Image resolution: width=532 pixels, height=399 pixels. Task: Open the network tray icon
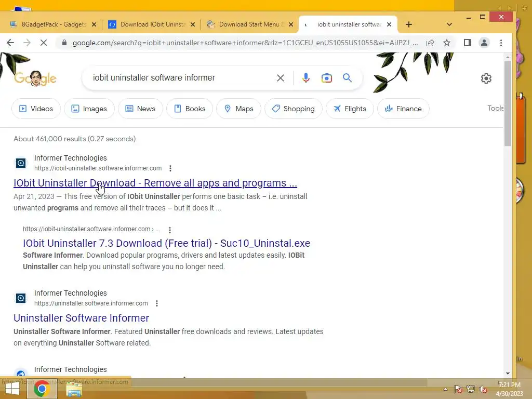pyautogui.click(x=471, y=389)
